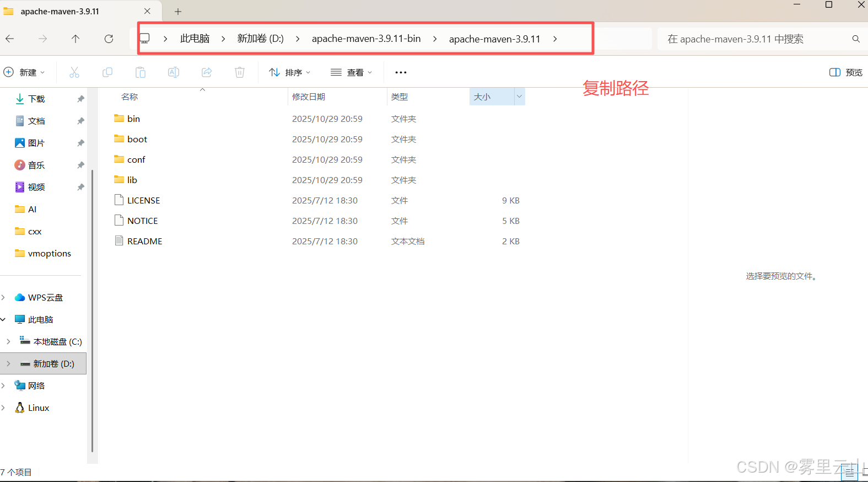The width and height of the screenshot is (868, 482).
Task: Go forward with the right arrow button
Action: tap(42, 39)
